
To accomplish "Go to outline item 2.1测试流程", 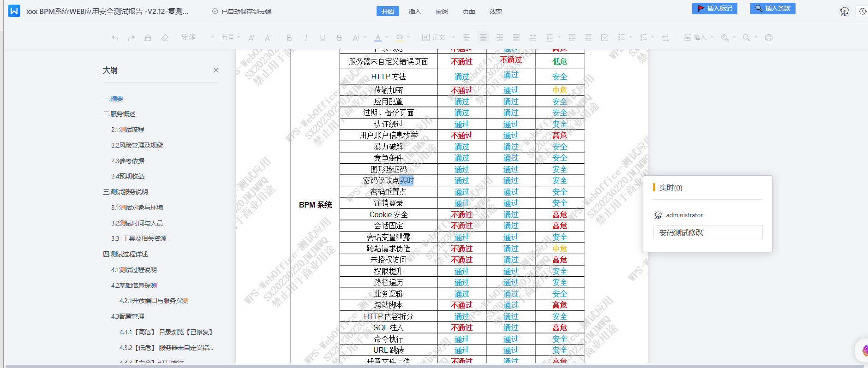I will point(128,130).
